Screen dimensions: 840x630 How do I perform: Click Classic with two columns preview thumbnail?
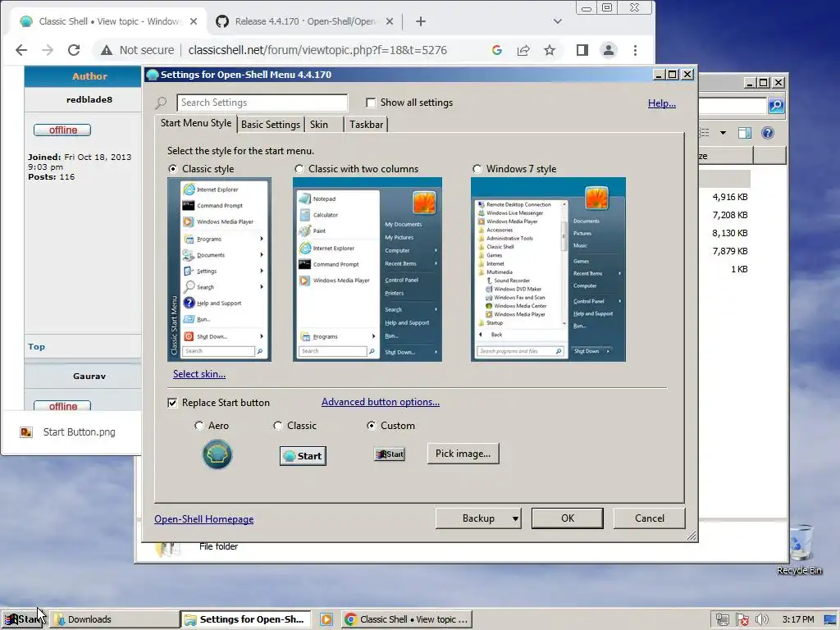pos(367,269)
